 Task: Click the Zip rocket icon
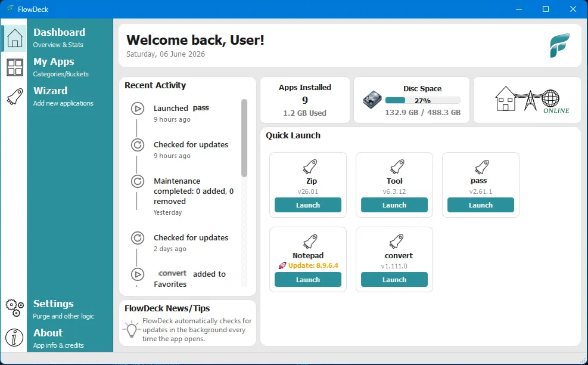point(310,167)
